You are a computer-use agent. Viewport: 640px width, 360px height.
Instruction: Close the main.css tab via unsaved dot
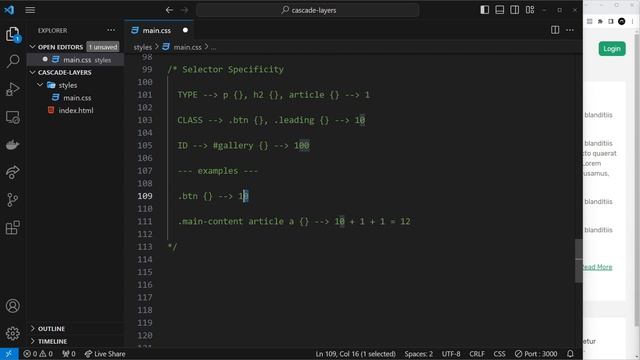click(185, 30)
